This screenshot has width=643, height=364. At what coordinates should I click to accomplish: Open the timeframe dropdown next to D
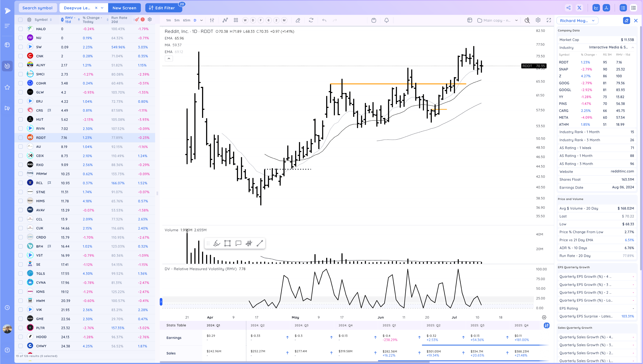(x=201, y=20)
